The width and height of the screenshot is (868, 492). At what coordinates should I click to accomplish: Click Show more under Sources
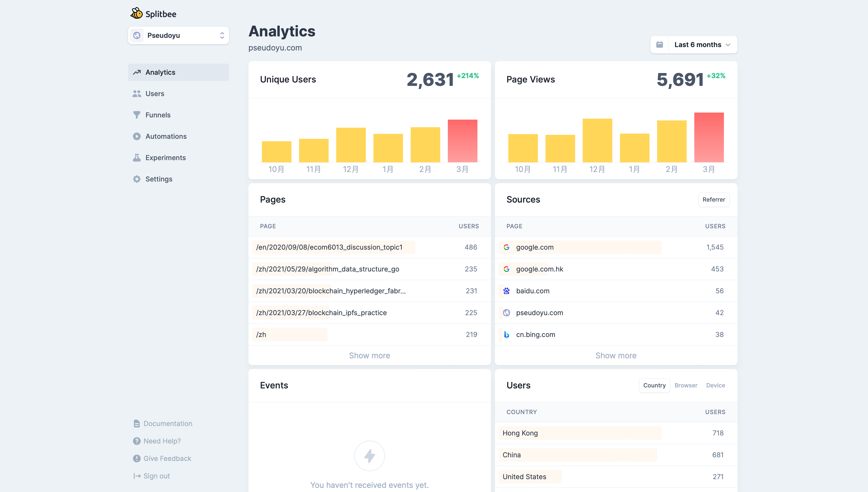[616, 355]
